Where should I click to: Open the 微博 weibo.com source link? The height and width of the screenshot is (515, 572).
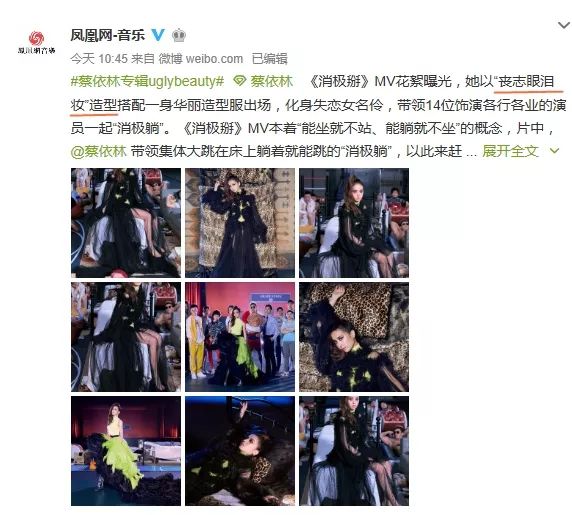click(x=200, y=58)
